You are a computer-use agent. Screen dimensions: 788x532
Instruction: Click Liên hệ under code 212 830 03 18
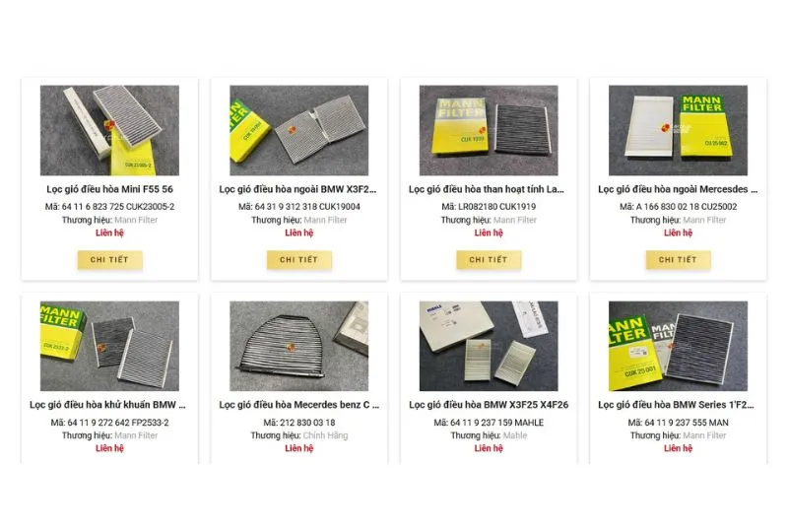pos(299,448)
